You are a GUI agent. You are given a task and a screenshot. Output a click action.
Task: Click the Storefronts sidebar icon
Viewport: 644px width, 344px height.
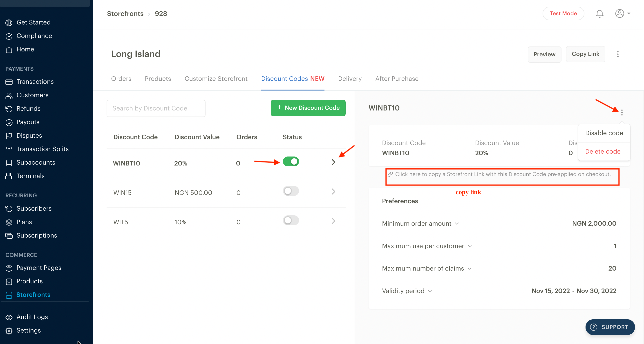9,295
